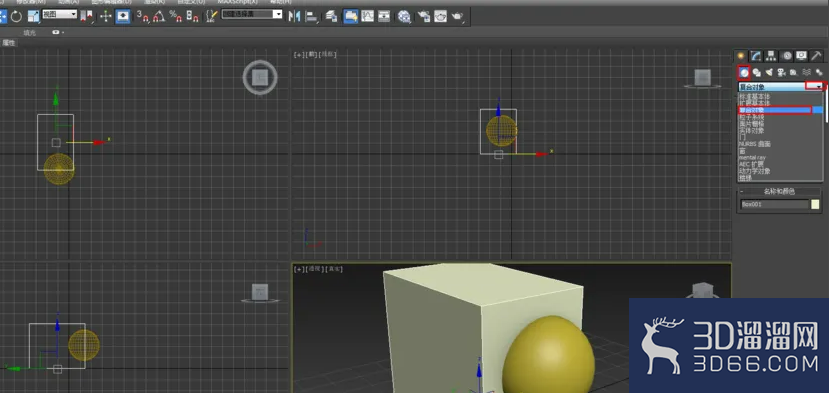
Task: Toggle the Percent Snap button
Action: [176, 16]
